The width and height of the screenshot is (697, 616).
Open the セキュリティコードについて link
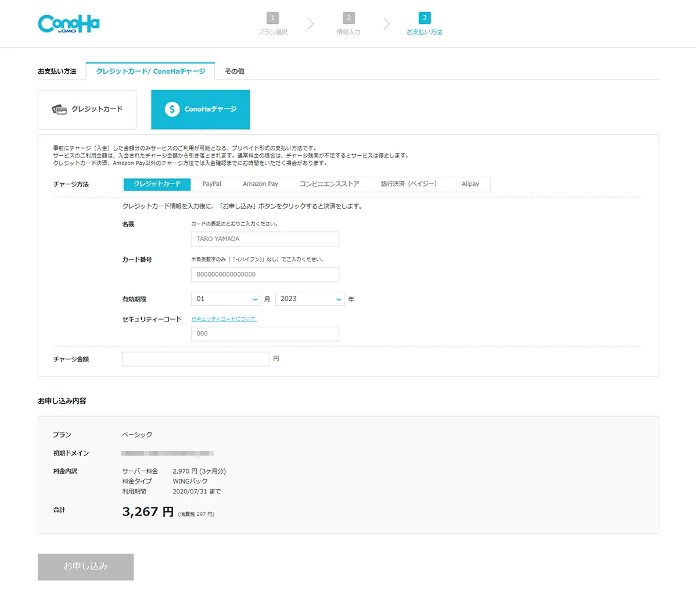point(224,319)
